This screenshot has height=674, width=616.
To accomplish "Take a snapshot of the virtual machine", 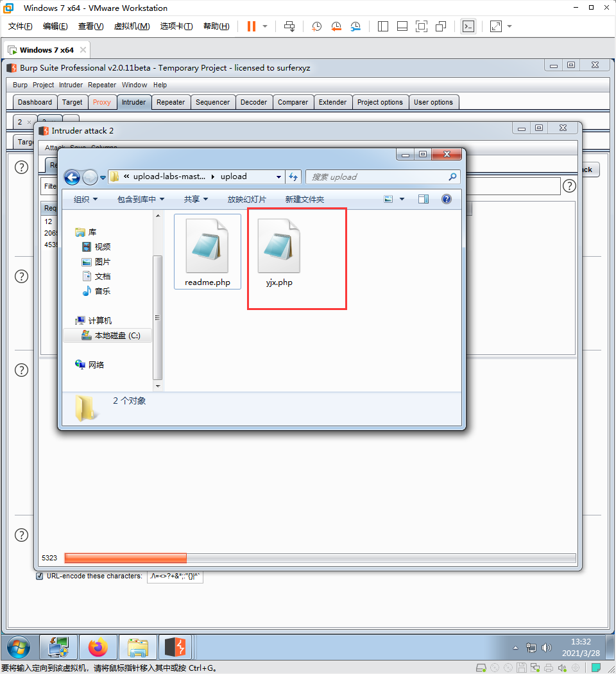I will (x=315, y=26).
